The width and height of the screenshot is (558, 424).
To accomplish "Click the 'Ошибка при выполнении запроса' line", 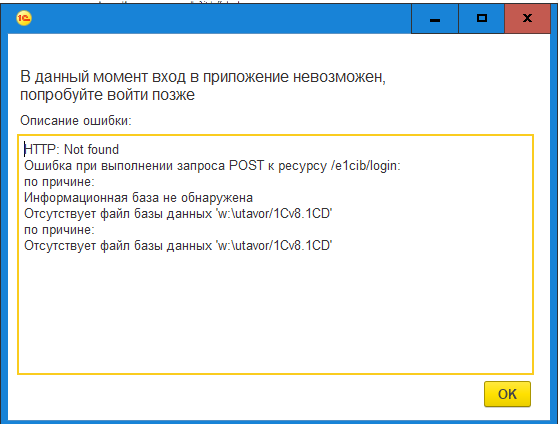I will (x=212, y=166).
